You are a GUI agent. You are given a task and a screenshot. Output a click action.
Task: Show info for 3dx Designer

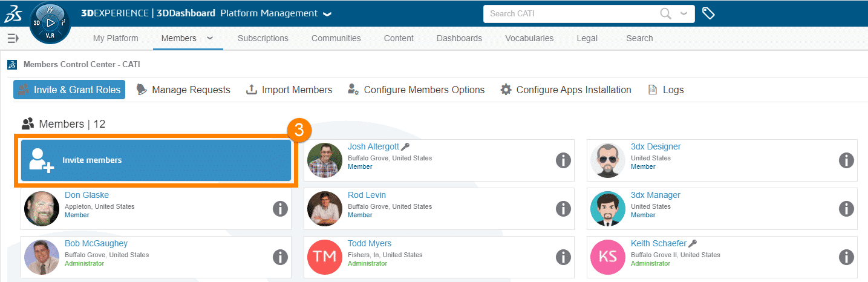pos(846,160)
